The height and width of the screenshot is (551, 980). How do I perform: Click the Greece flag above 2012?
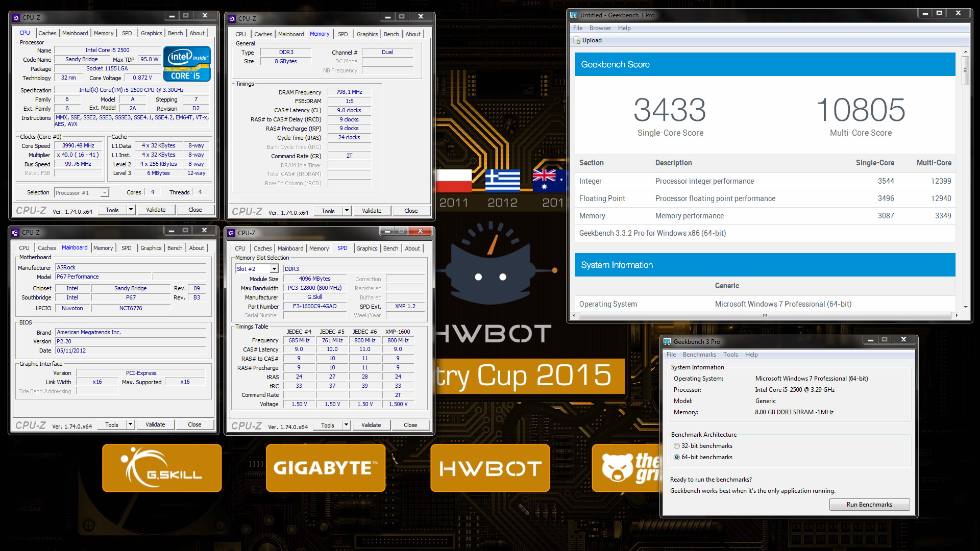[503, 181]
